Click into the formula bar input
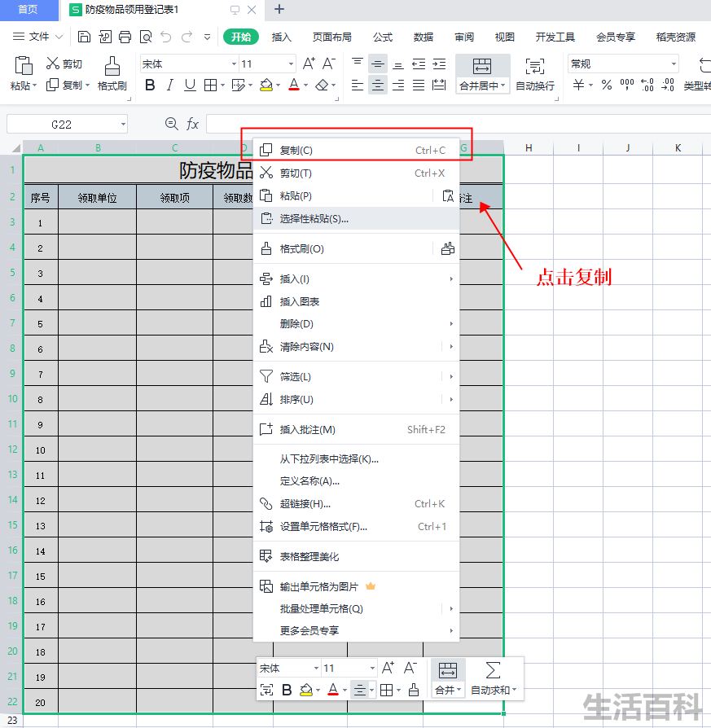Viewport: 711px width, 728px height. [x=459, y=124]
